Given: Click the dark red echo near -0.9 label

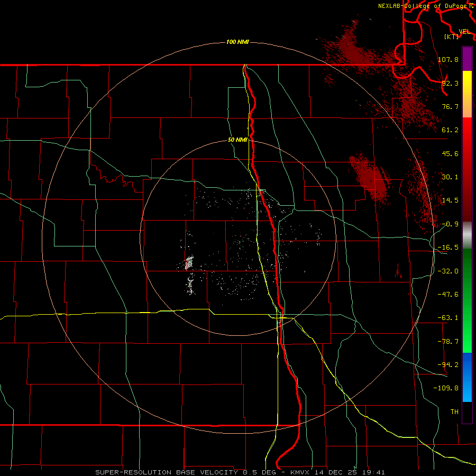Looking at the screenshot, I should pos(425,194).
